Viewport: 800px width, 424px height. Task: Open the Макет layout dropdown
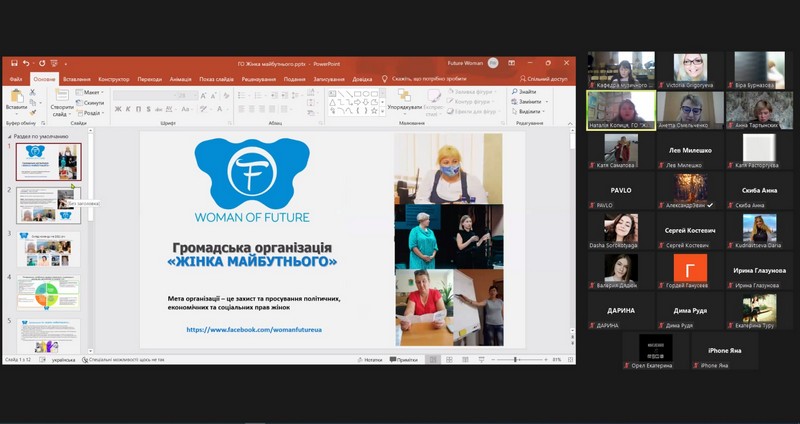[x=90, y=92]
